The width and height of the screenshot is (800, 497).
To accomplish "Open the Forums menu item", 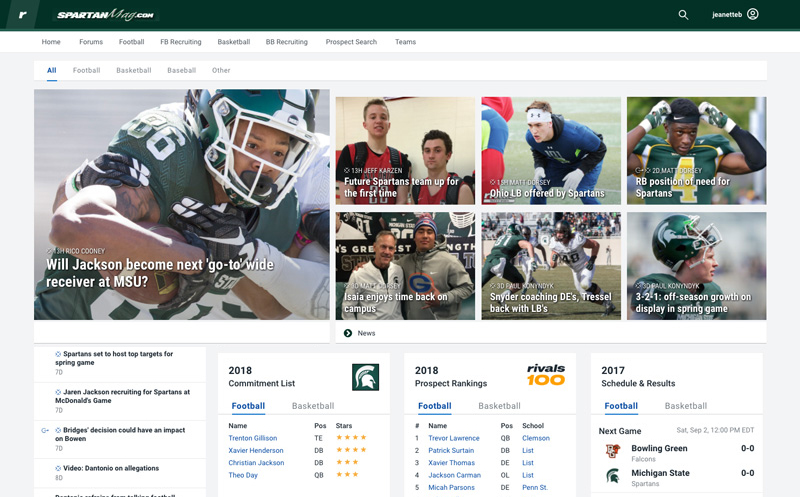I will (91, 42).
